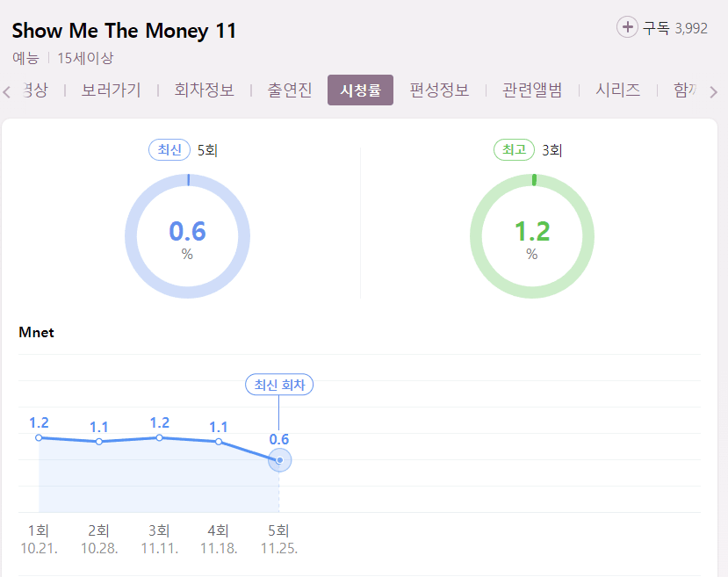
Task: Switch to the 회차정보 tab
Action: (x=205, y=90)
